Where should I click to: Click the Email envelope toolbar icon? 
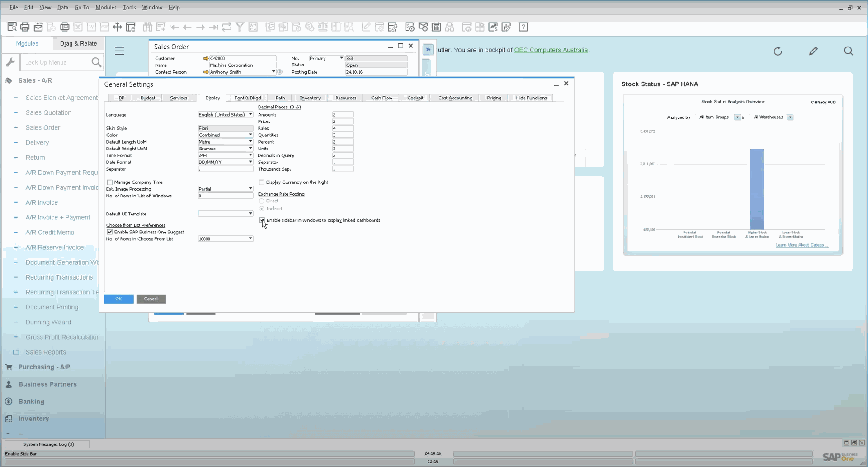38,27
